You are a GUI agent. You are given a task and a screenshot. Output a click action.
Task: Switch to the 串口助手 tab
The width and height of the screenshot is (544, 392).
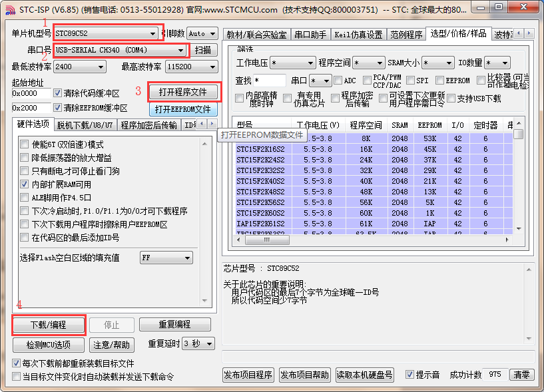pos(310,35)
